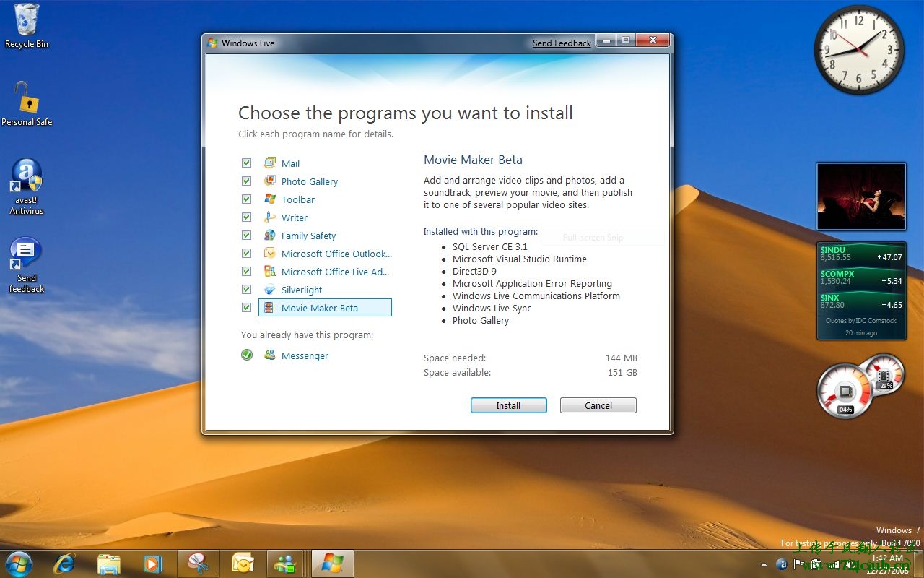Open the Recycle Bin desktop icon
924x578 pixels.
coord(27,27)
